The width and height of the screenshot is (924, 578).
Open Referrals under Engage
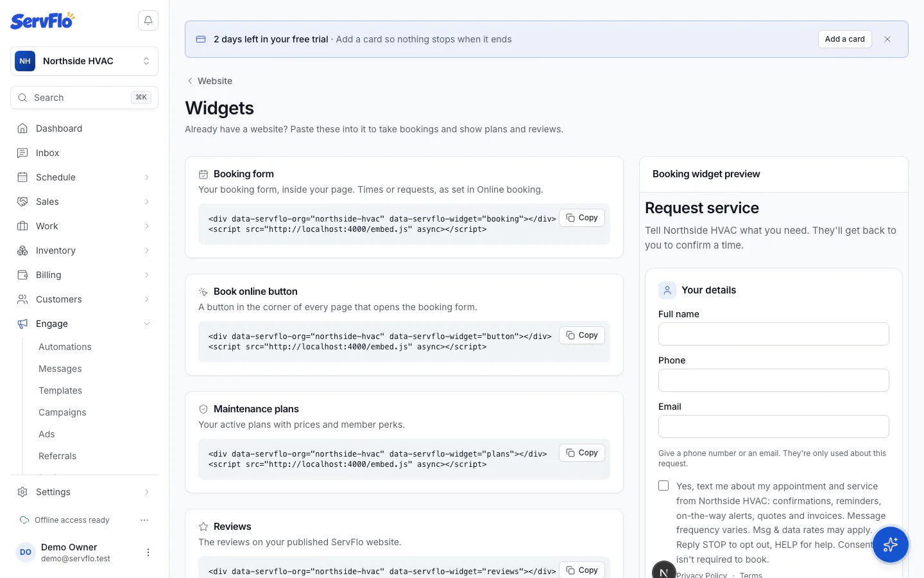click(57, 456)
